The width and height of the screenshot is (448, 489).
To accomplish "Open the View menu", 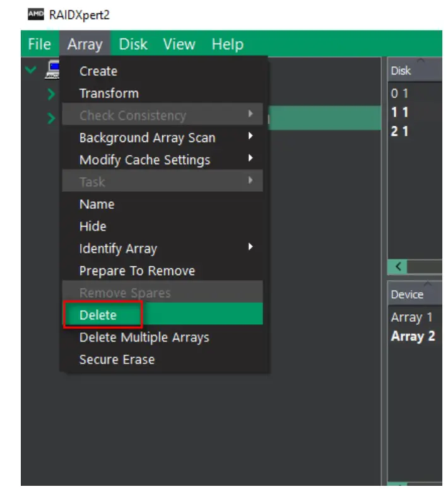I will [x=179, y=44].
